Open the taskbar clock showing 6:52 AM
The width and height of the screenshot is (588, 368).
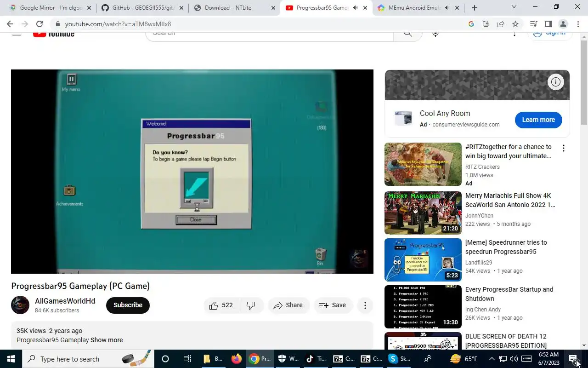click(x=548, y=359)
